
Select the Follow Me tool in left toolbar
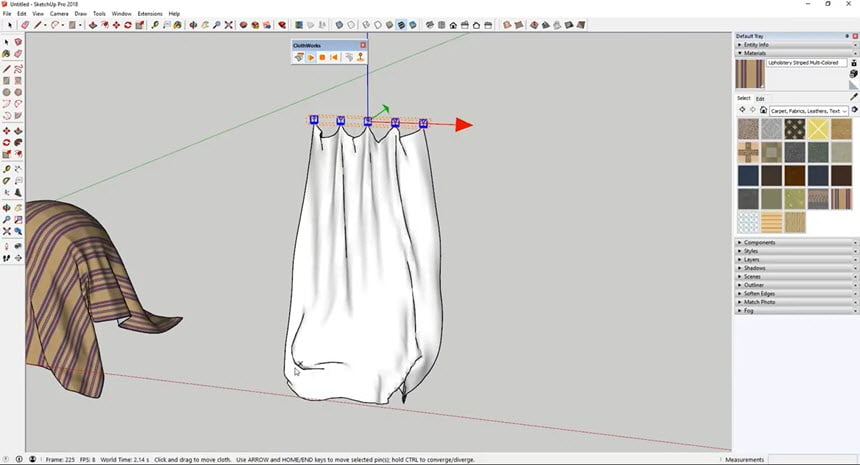click(x=18, y=143)
